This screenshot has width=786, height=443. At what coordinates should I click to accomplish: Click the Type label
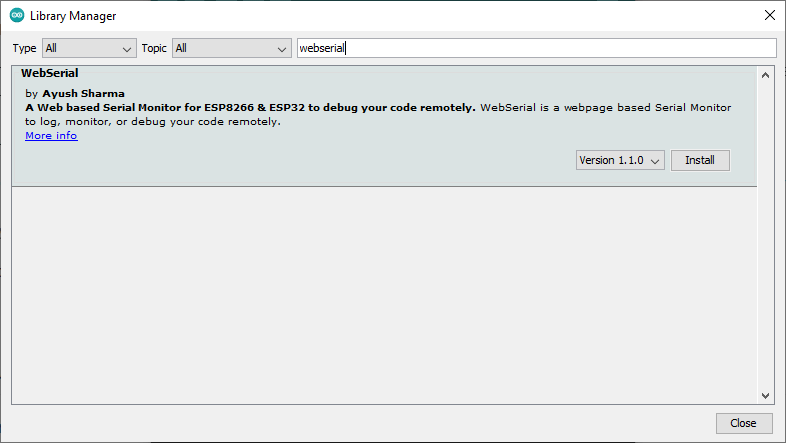pyautogui.click(x=24, y=48)
